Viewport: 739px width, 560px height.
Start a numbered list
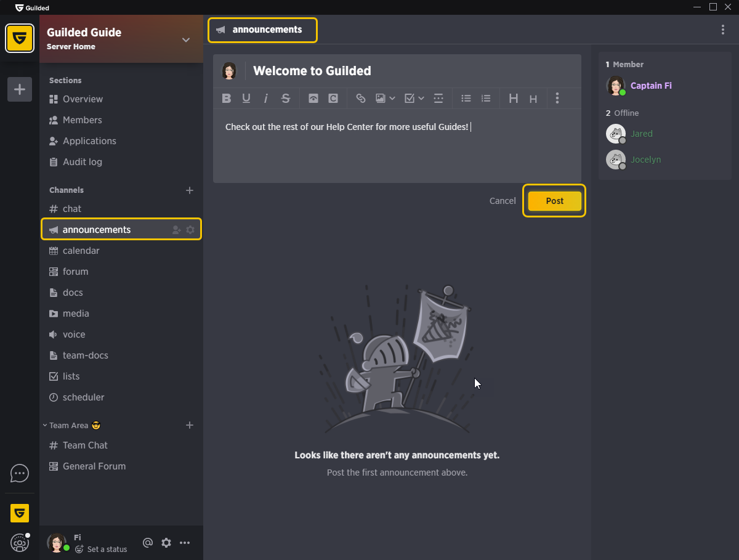tap(486, 99)
